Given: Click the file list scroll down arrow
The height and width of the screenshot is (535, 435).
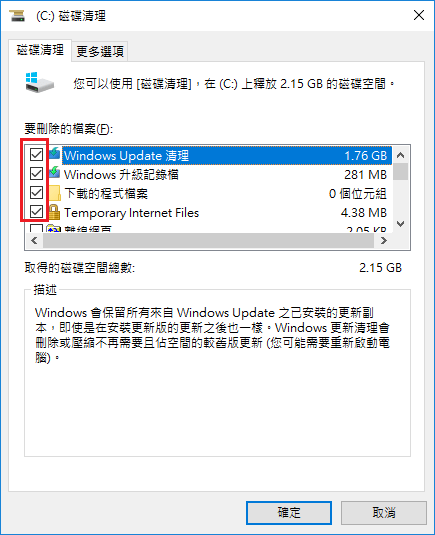Looking at the screenshot, I should click(401, 224).
